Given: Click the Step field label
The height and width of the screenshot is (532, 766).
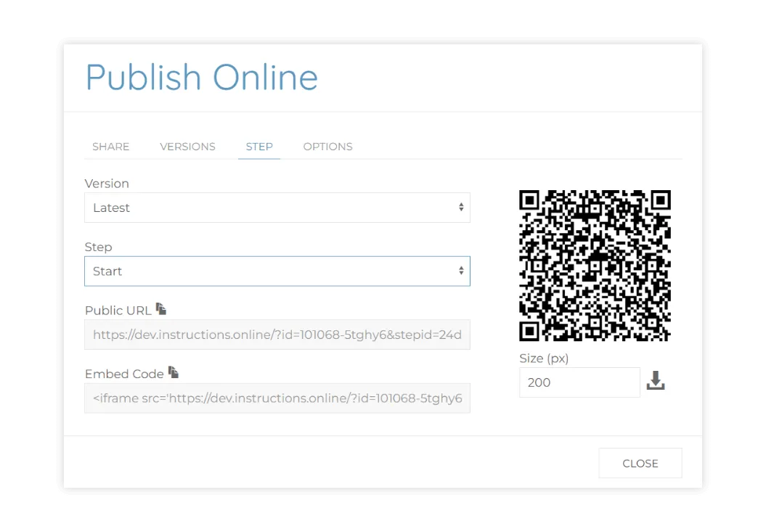Looking at the screenshot, I should tap(99, 247).
